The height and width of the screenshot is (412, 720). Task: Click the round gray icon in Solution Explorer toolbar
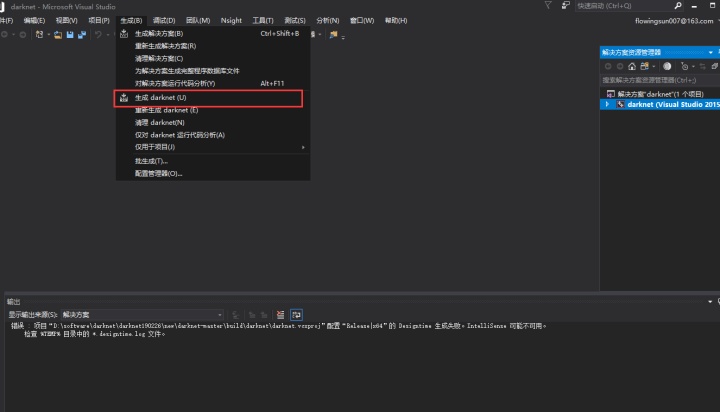pos(667,66)
